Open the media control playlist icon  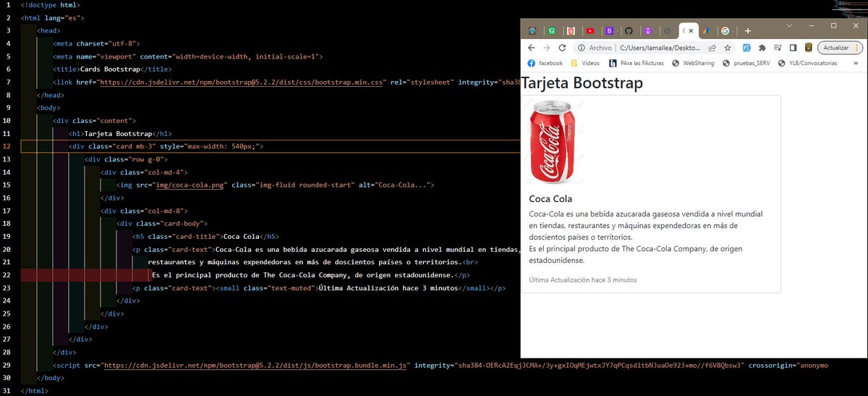pos(778,48)
